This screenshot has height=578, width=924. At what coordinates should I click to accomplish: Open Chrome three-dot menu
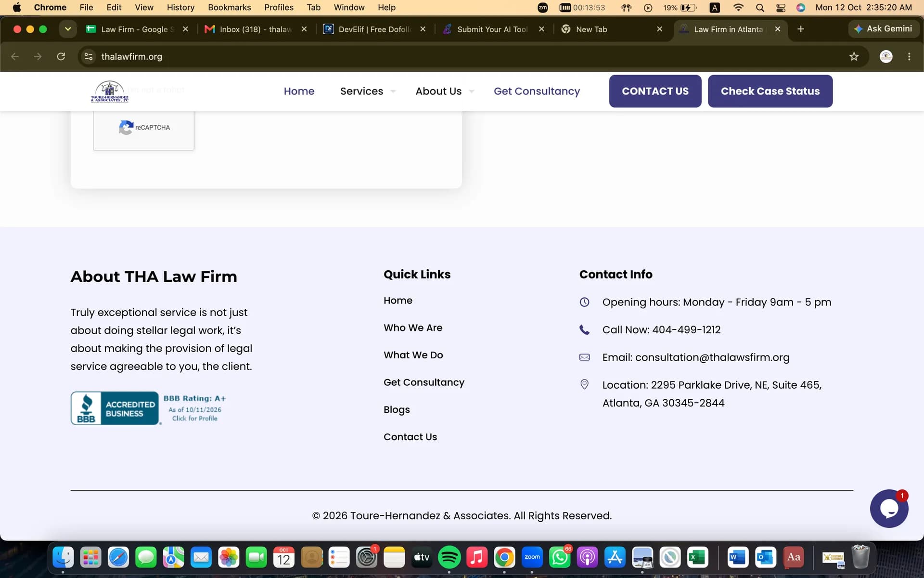point(909,56)
